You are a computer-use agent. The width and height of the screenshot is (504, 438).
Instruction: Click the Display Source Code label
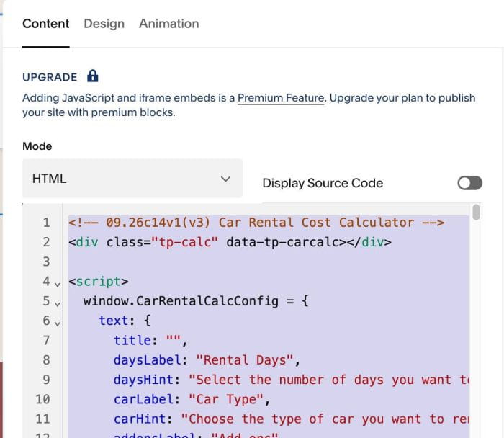pyautogui.click(x=323, y=183)
